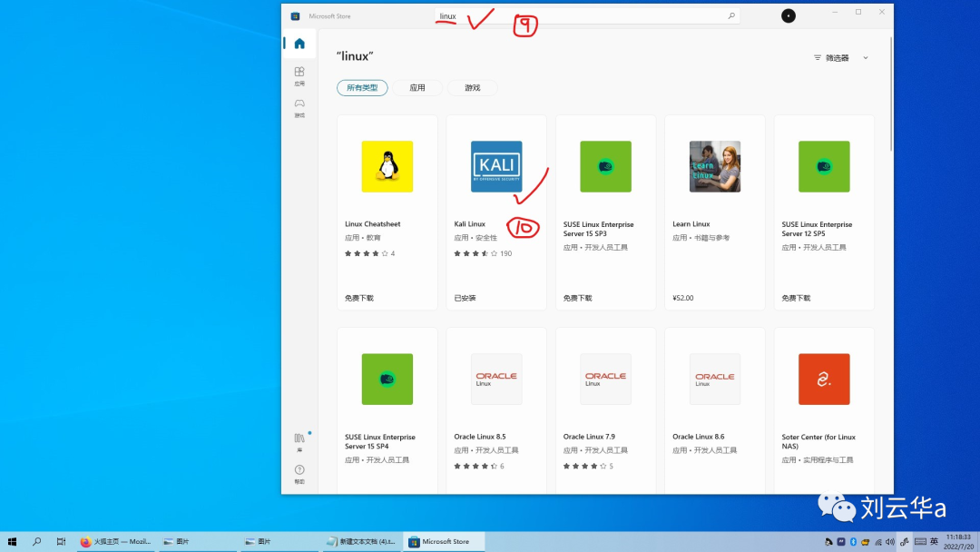The width and height of the screenshot is (980, 552).
Task: Click the Oracle Linux 8.5 star rating
Action: [x=479, y=466]
